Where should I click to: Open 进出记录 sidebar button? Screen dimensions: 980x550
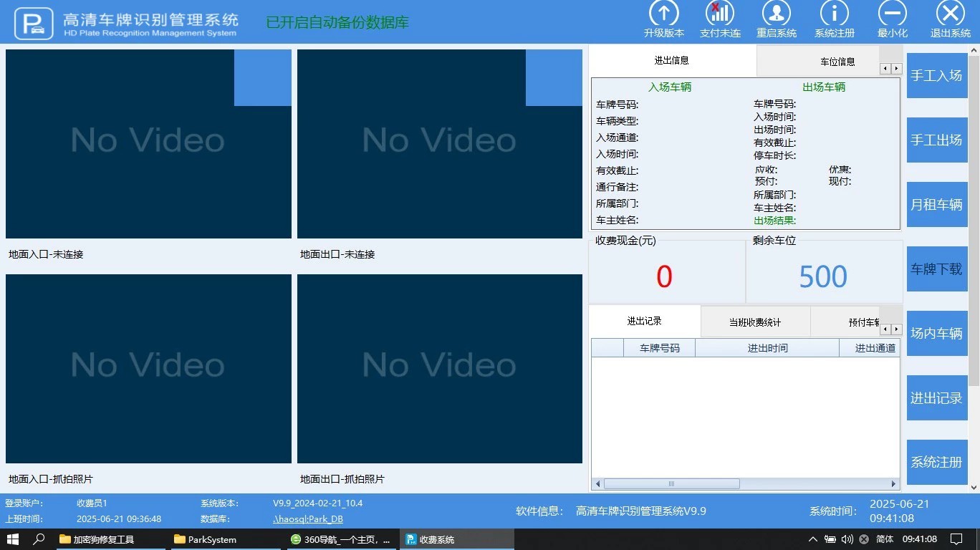[x=936, y=397]
